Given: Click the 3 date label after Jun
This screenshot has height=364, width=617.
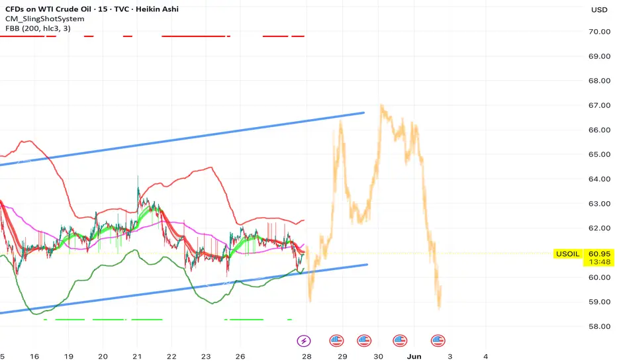Looking at the screenshot, I should [x=450, y=357].
